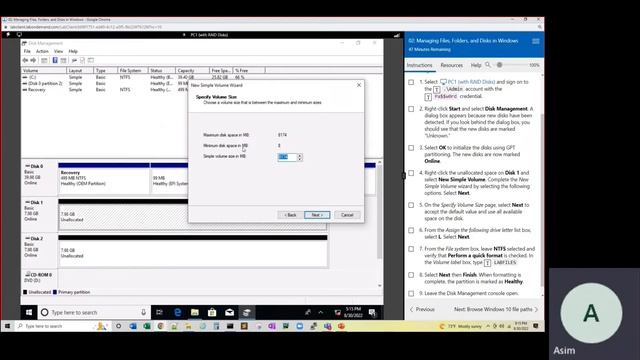Close the New Simple Volume Wizard dialog
This screenshot has width=640, height=360.
click(359, 85)
